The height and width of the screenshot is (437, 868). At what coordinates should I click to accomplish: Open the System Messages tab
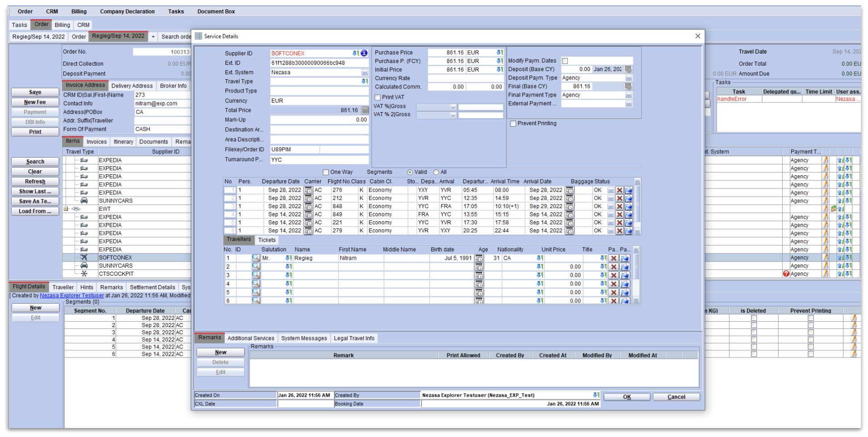(x=304, y=339)
